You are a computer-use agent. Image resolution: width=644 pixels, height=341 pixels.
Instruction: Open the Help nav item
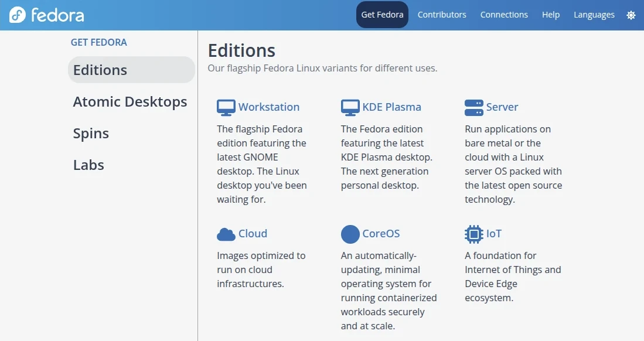(x=550, y=15)
